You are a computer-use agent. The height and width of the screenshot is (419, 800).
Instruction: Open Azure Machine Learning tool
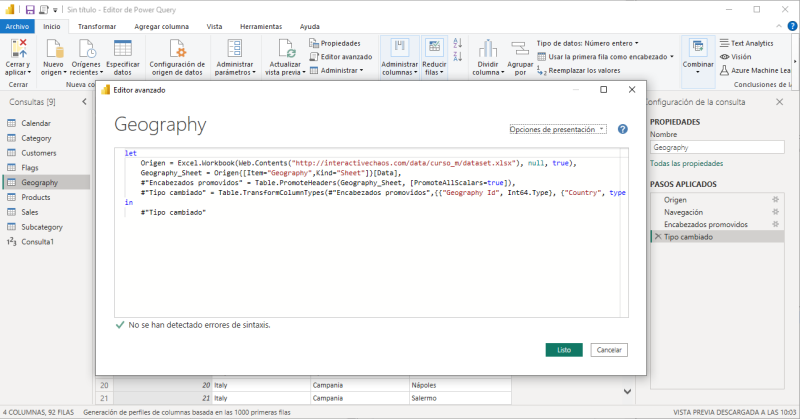[755, 70]
